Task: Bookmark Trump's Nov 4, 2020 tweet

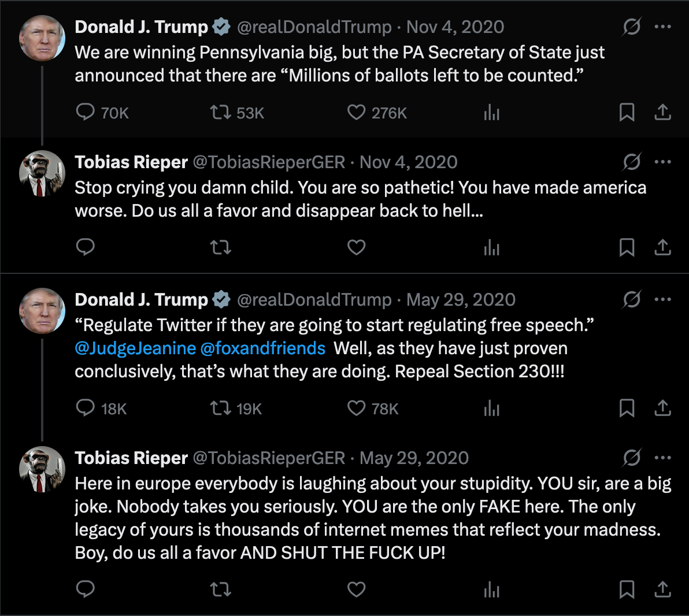Action: pos(627,112)
